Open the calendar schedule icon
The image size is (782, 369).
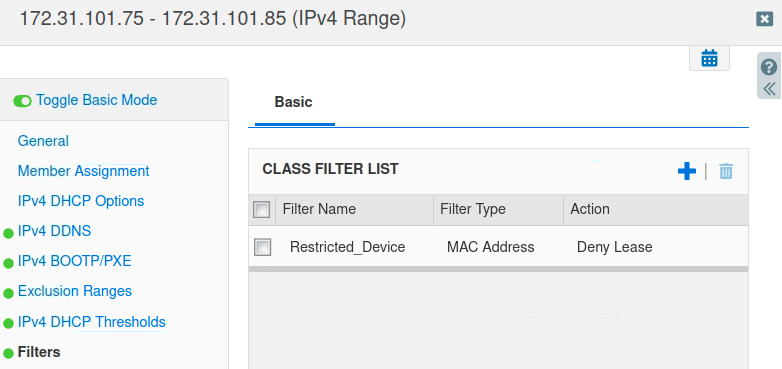709,58
